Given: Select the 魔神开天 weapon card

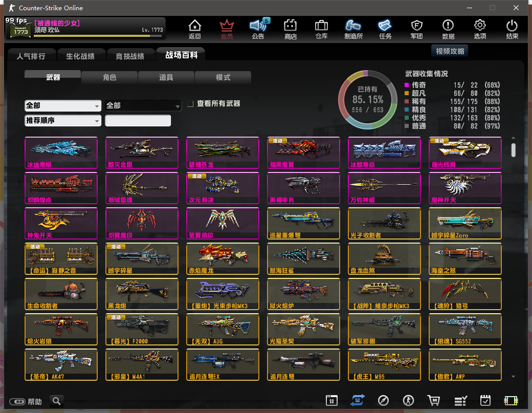Looking at the screenshot, I should 465,188.
